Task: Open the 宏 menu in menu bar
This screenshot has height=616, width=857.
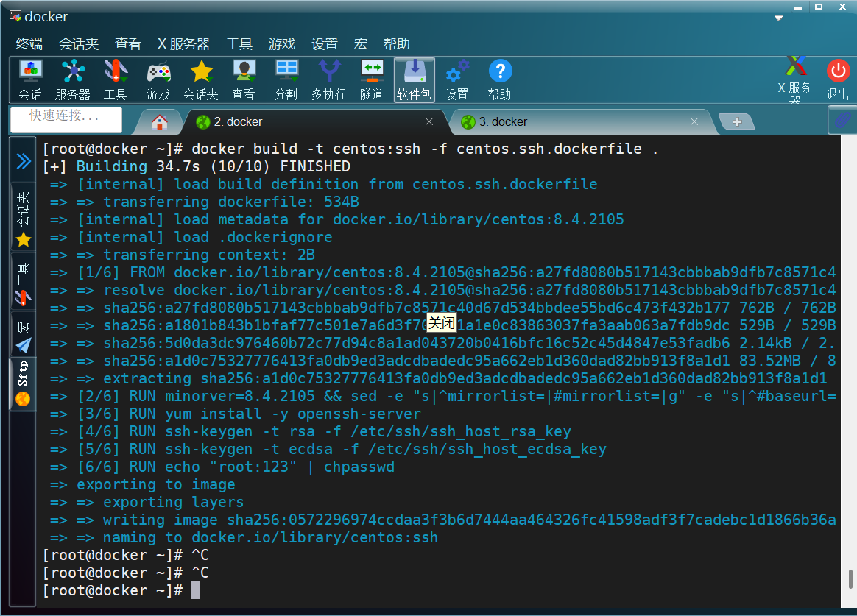Action: [361, 43]
